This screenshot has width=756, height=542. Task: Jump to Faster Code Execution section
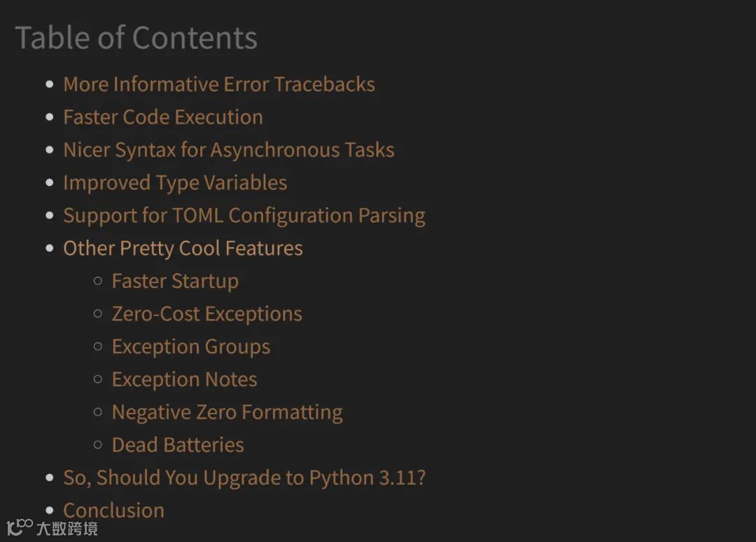(162, 117)
